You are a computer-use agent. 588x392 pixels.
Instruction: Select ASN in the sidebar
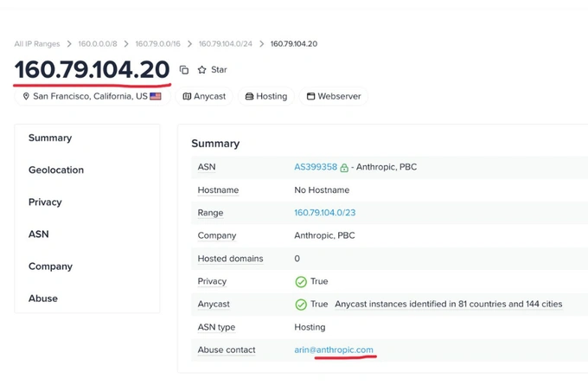tap(39, 234)
